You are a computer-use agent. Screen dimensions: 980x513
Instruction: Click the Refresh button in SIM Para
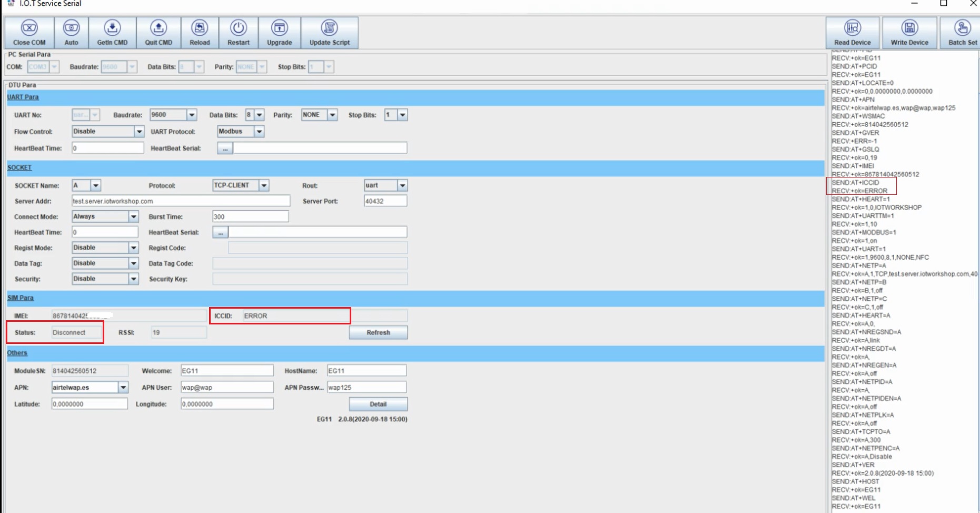(x=378, y=333)
